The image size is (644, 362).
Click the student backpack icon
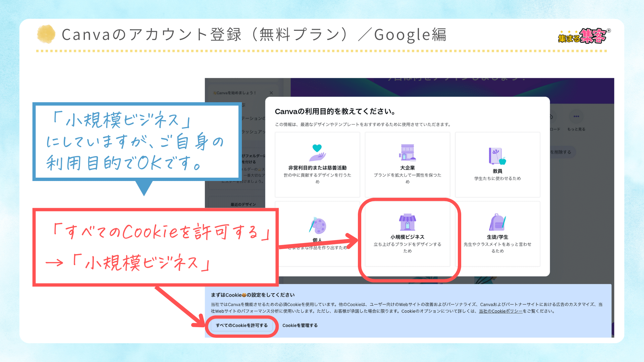pos(497,222)
